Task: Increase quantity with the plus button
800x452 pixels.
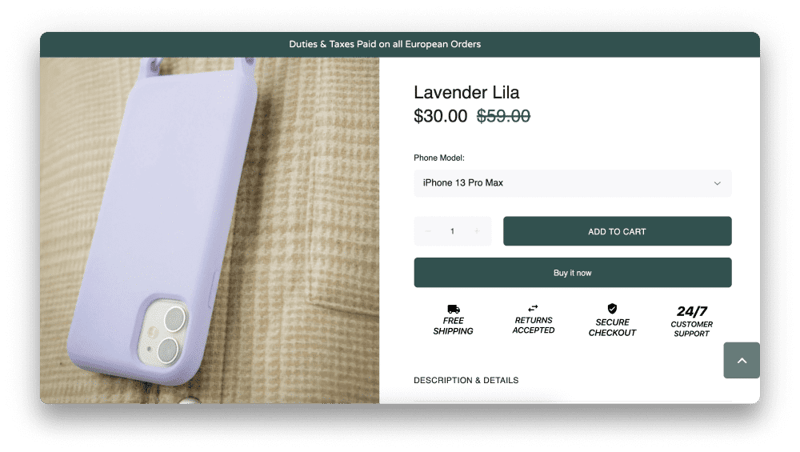Action: tap(477, 231)
